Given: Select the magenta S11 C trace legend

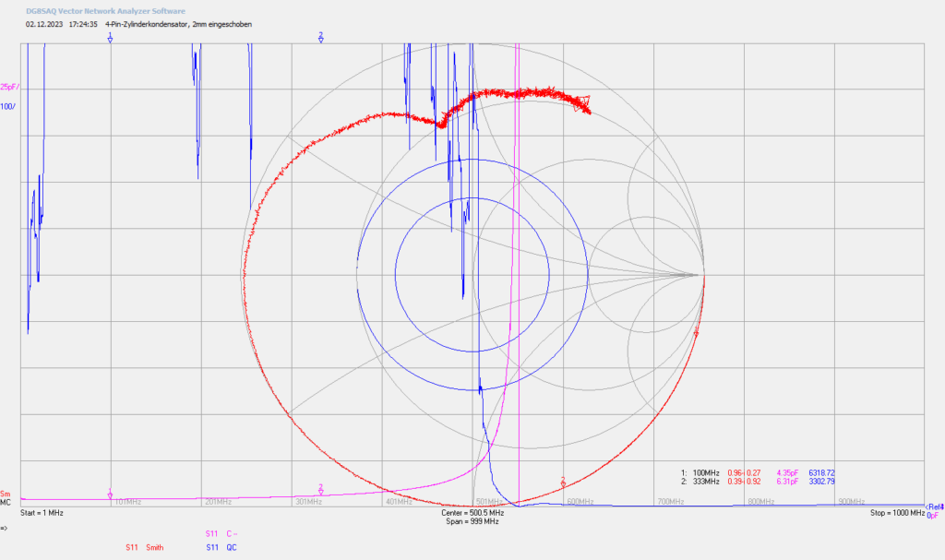Looking at the screenshot, I should 221,533.
